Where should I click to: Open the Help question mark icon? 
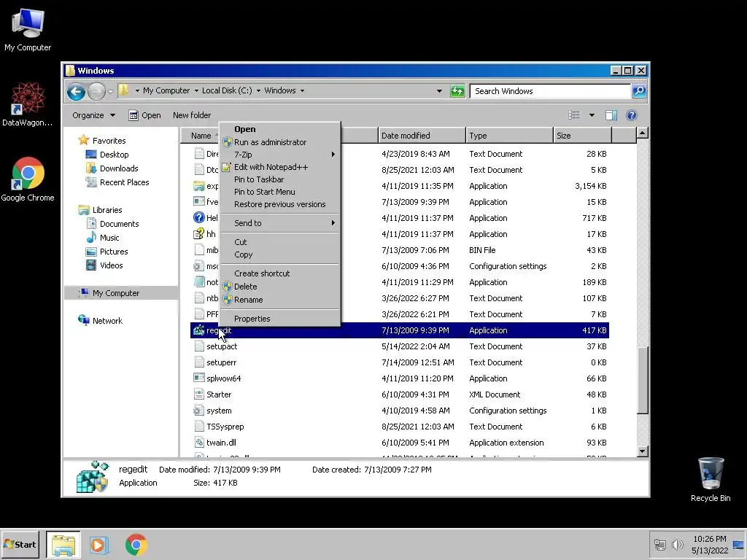(x=632, y=115)
